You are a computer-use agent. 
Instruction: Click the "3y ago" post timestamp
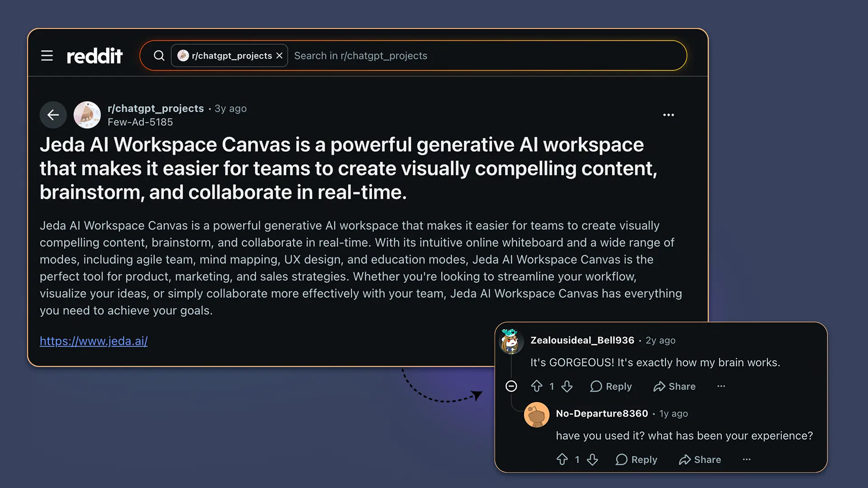[x=231, y=108]
